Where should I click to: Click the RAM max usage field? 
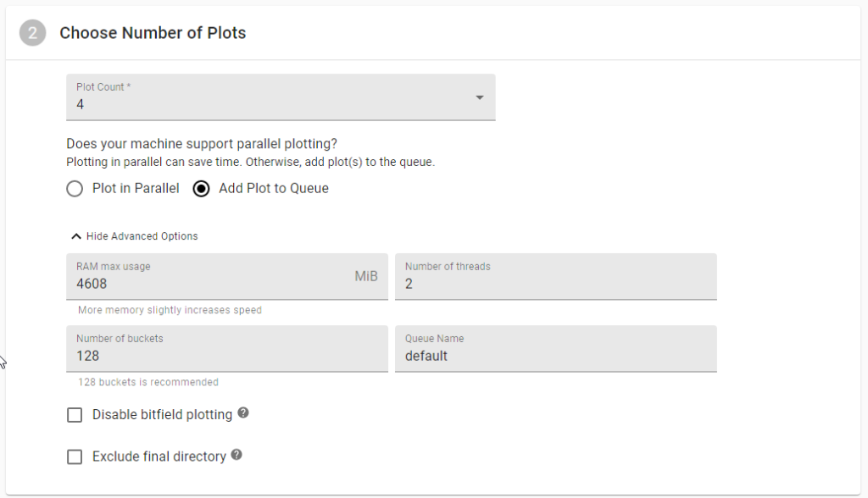pyautogui.click(x=227, y=277)
